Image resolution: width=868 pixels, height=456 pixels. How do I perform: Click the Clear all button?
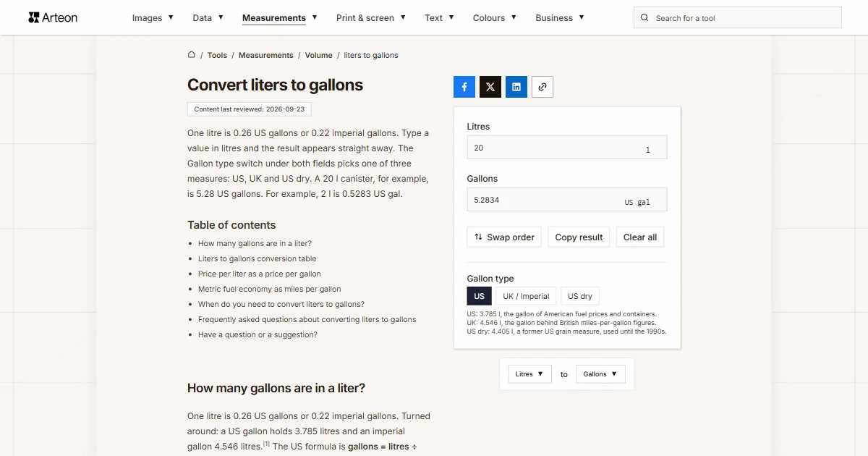pyautogui.click(x=640, y=237)
